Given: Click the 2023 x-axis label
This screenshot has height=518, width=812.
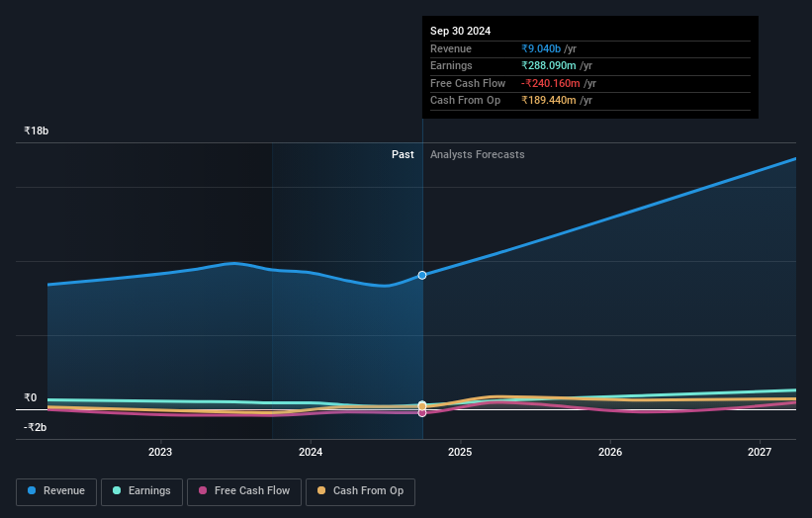Looking at the screenshot, I should coord(160,452).
